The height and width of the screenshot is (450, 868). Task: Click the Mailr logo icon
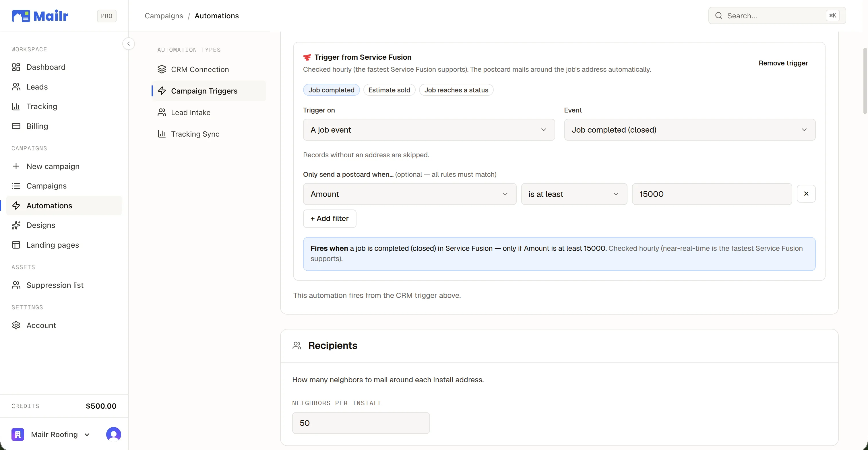click(x=21, y=16)
